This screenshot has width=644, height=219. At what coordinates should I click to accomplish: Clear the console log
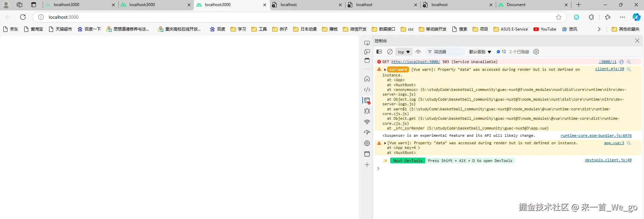[x=390, y=52]
